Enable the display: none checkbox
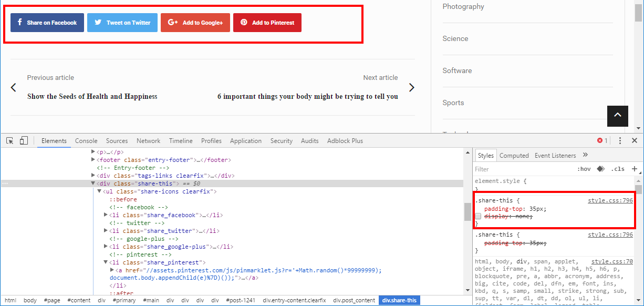This screenshot has height=306, width=644. pos(478,217)
